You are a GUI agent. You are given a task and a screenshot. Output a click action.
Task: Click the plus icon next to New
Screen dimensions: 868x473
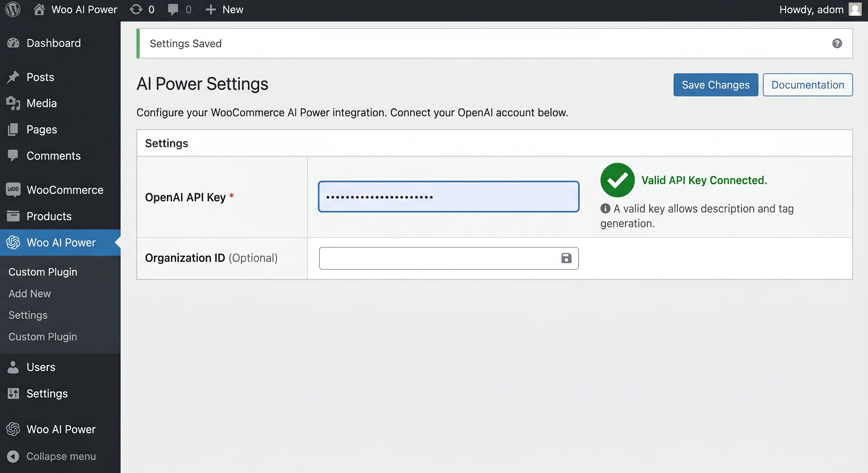pos(211,10)
